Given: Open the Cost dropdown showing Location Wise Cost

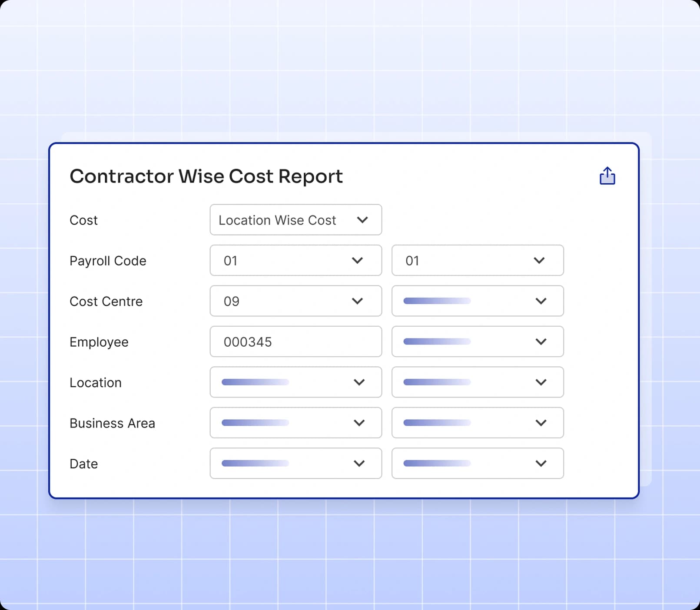Looking at the screenshot, I should (295, 220).
